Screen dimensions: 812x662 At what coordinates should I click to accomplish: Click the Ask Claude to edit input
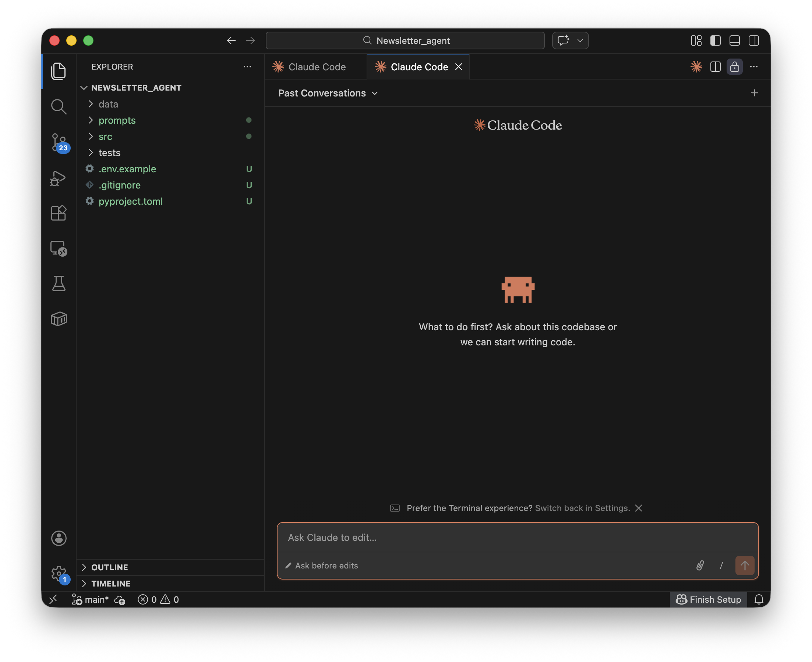tap(517, 537)
